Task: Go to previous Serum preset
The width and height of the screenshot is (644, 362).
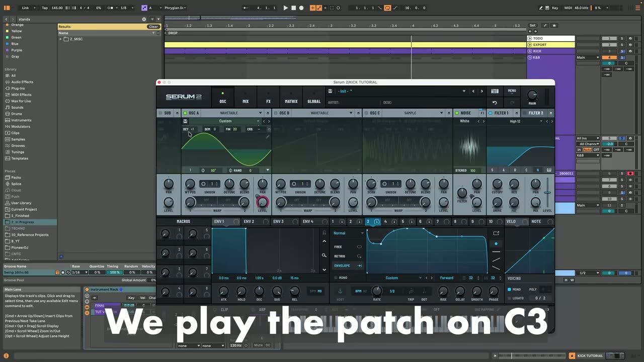Action: click(473, 92)
